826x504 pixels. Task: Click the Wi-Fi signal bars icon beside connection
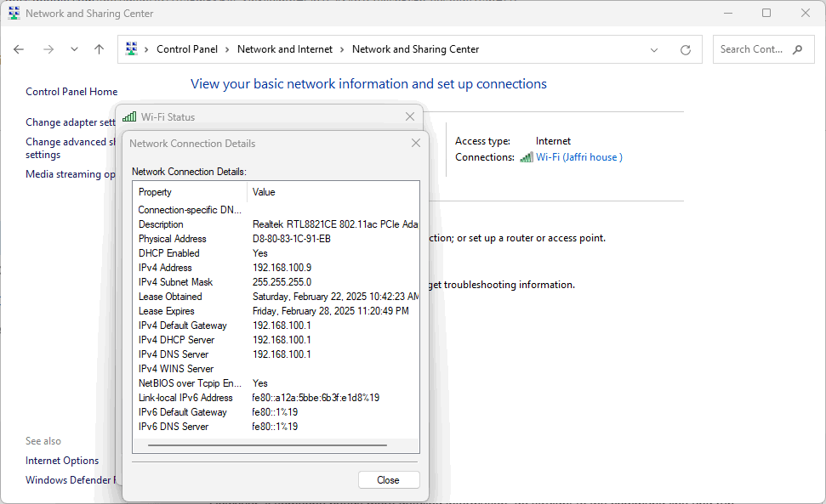tap(527, 157)
